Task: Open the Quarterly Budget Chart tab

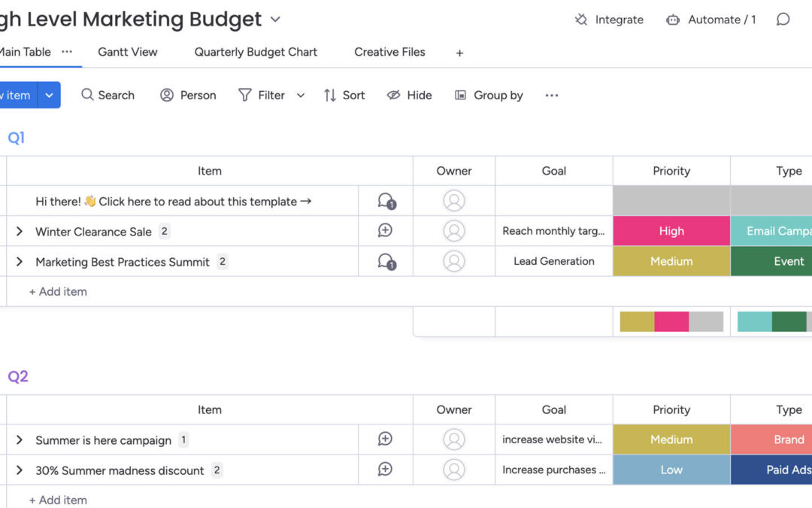Action: point(256,52)
